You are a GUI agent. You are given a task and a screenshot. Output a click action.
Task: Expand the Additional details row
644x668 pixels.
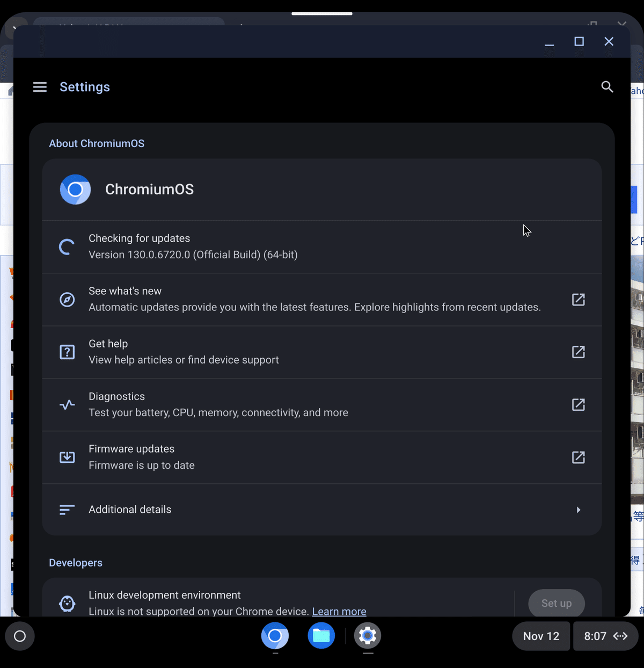coord(579,510)
